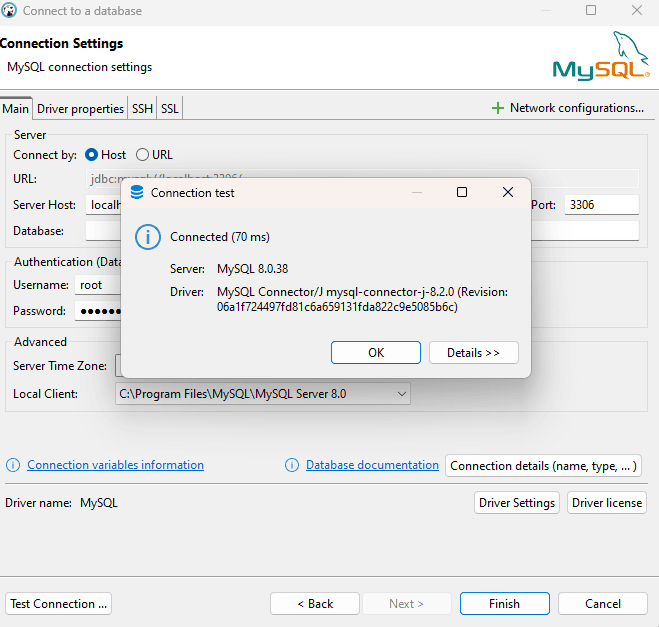659x627 pixels.
Task: Click into the Password field
Action: tap(98, 311)
